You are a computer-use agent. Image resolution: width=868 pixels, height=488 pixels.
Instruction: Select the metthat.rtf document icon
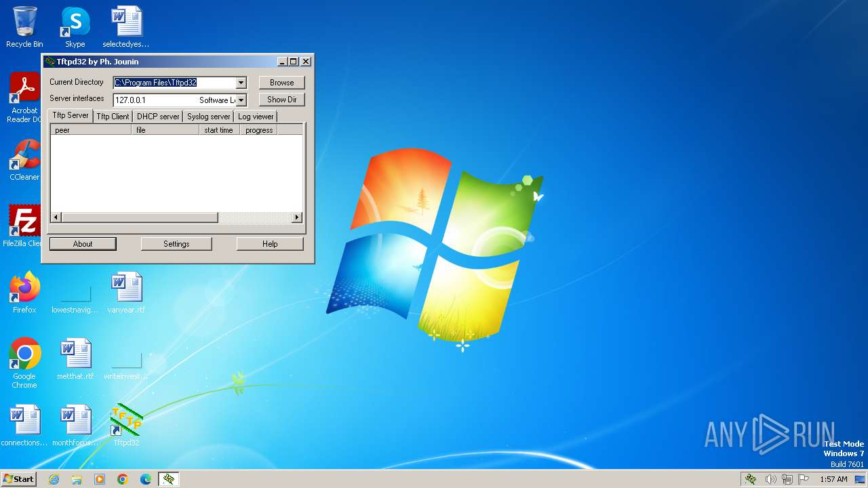(75, 359)
